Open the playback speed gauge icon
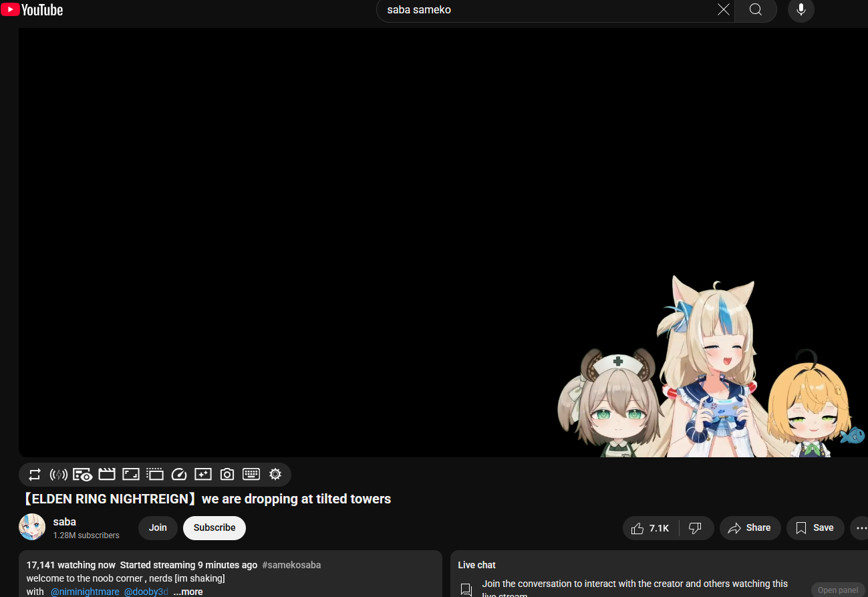Screen dimensions: 868x597 179,475
